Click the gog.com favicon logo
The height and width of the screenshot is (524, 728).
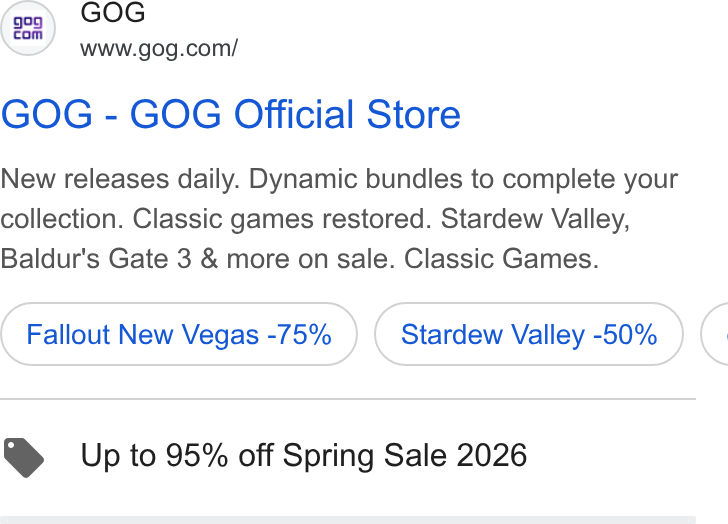point(28,28)
